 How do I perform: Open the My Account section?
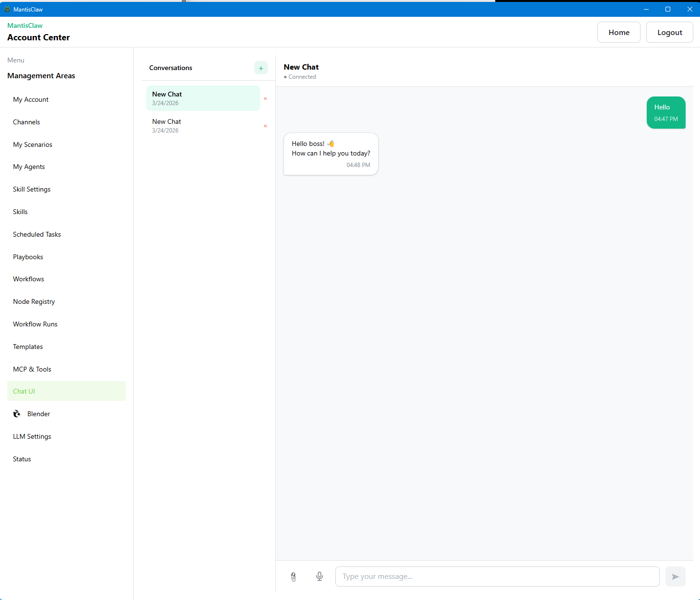tap(31, 99)
